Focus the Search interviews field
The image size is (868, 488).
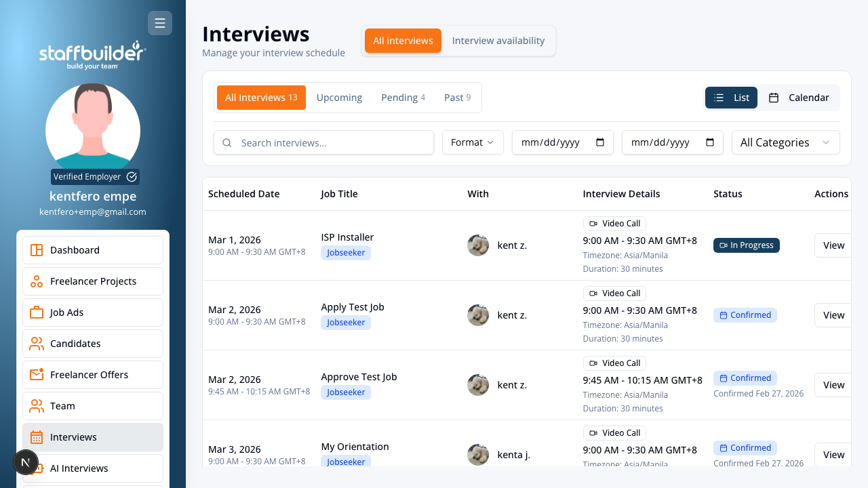323,142
